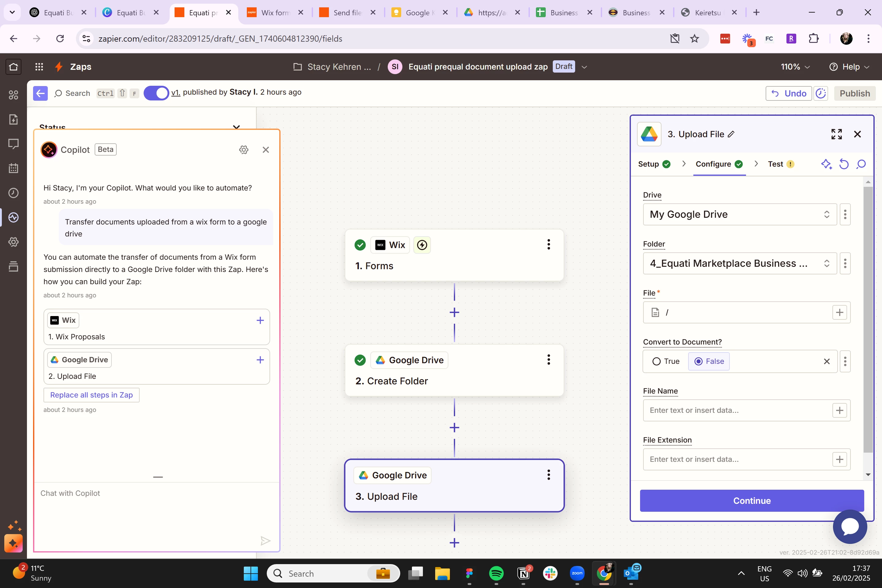The height and width of the screenshot is (588, 882).
Task: Click back arrow button in editor toolbar
Action: click(x=40, y=93)
